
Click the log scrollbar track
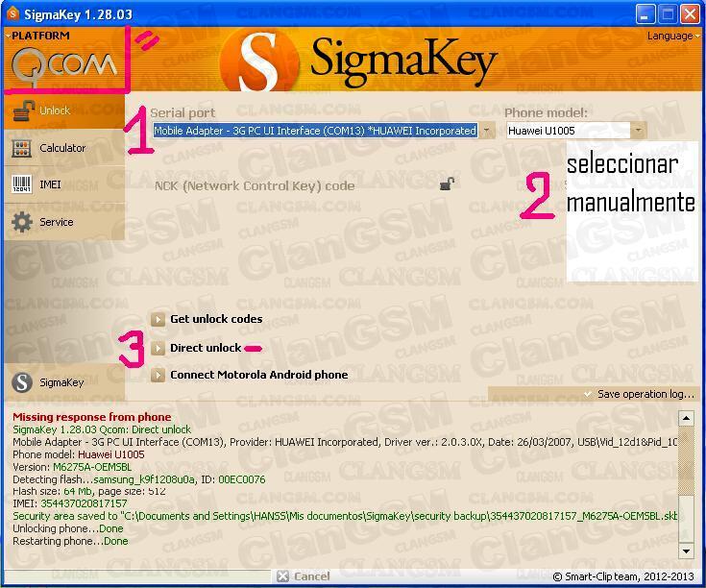686,484
